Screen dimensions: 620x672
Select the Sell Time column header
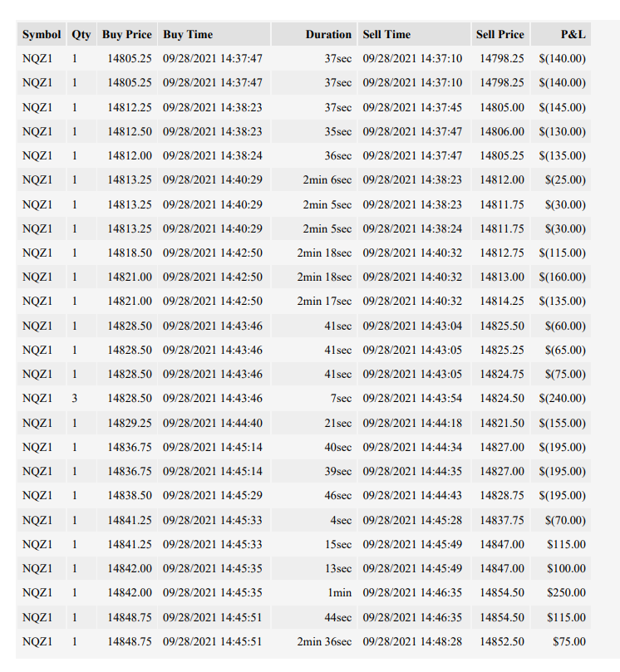pos(414,34)
